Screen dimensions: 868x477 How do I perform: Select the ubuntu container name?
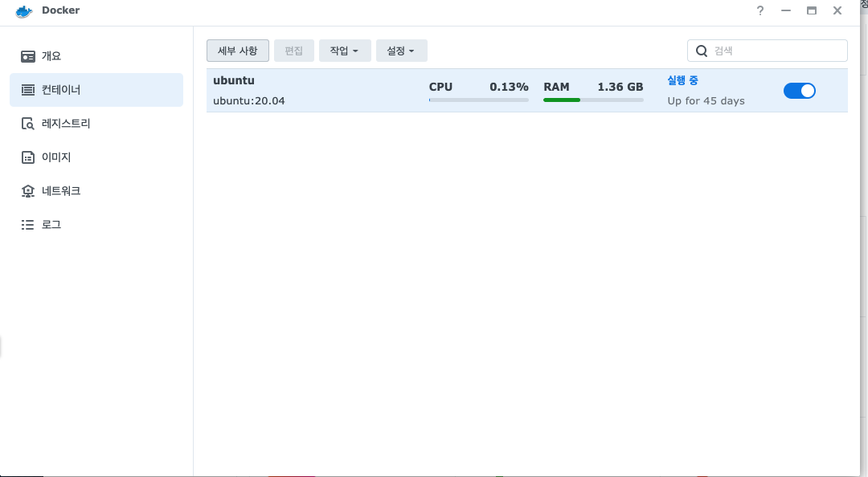[x=234, y=80]
